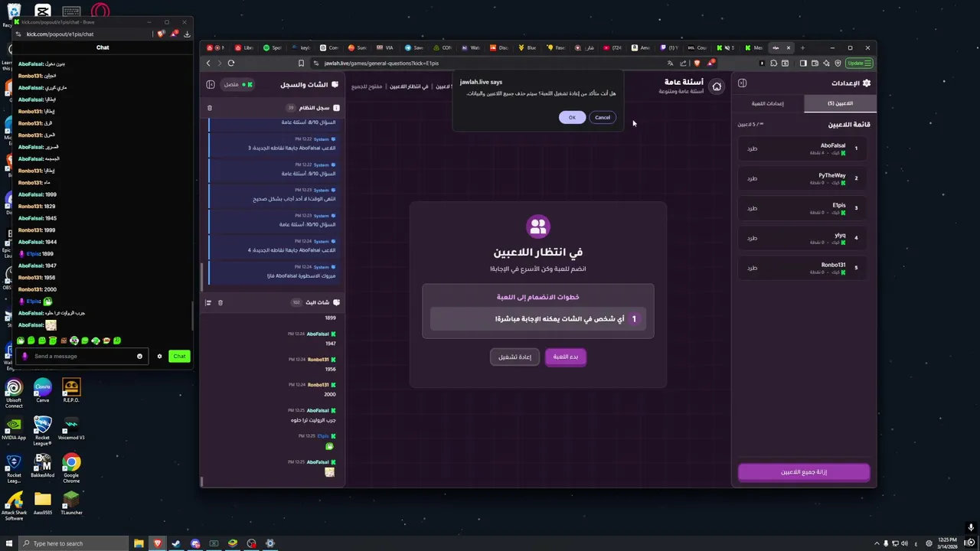Screen dimensions: 980x551
Task: Open the Brave taskbar icon
Action: coord(158,543)
